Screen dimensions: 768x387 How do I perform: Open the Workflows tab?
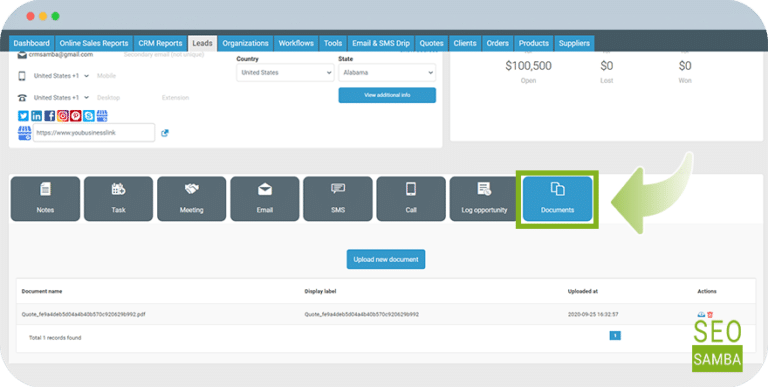point(296,43)
